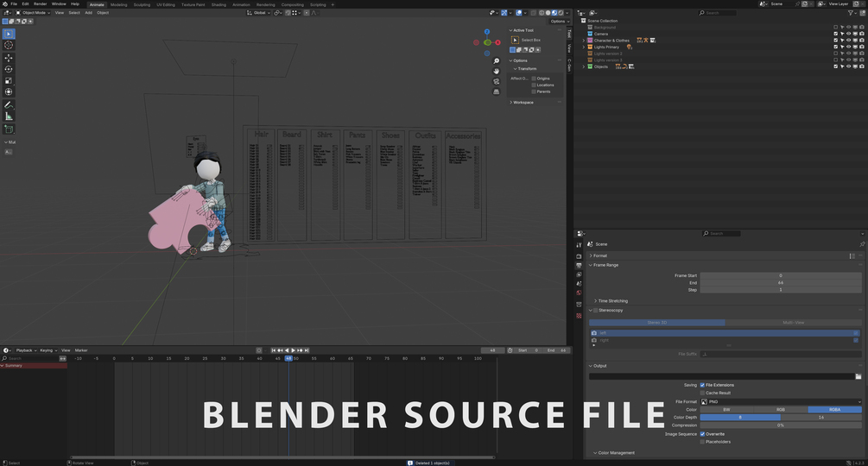868x466 pixels.
Task: Toggle Lights Primary render camera icon
Action: pyautogui.click(x=861, y=47)
